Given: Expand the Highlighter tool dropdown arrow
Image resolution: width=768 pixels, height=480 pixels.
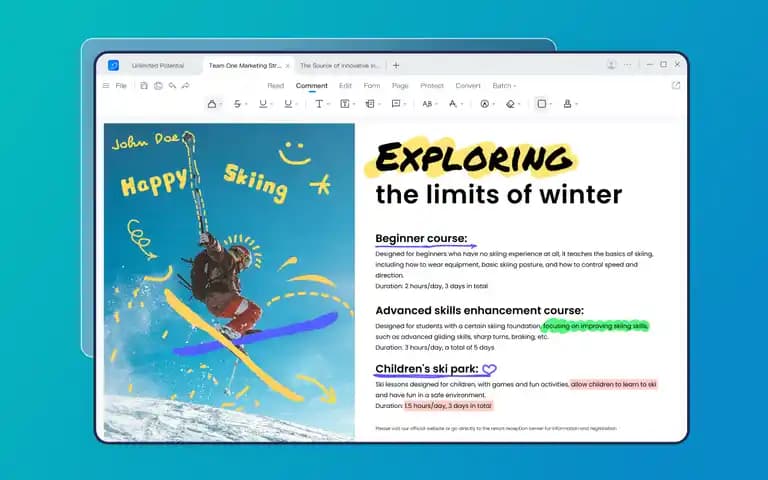Looking at the screenshot, I should click(221, 104).
